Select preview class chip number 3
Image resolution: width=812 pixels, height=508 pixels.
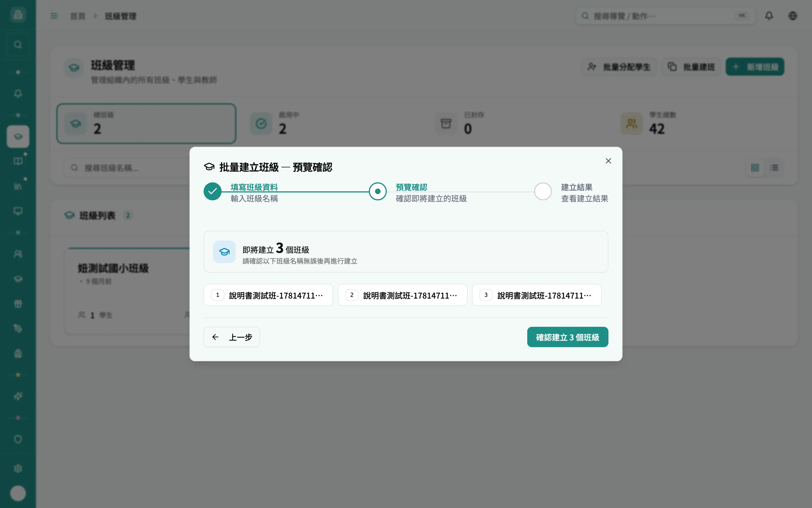(537, 295)
